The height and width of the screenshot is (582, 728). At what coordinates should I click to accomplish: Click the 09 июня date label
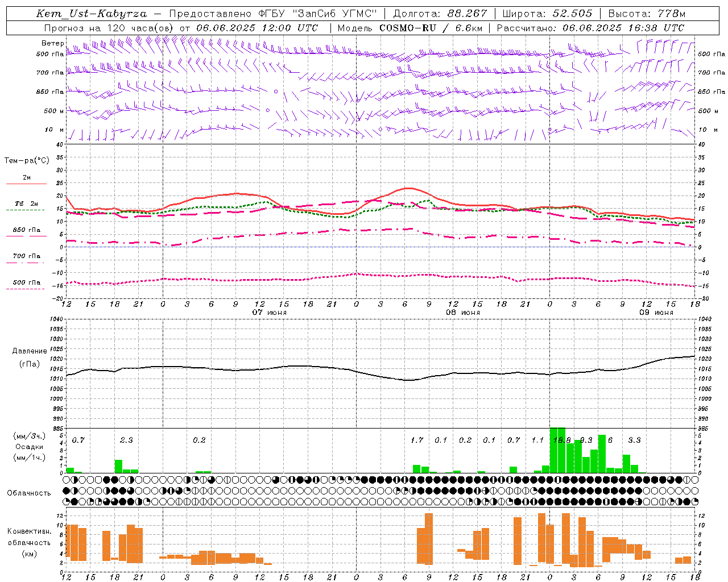[x=656, y=312]
